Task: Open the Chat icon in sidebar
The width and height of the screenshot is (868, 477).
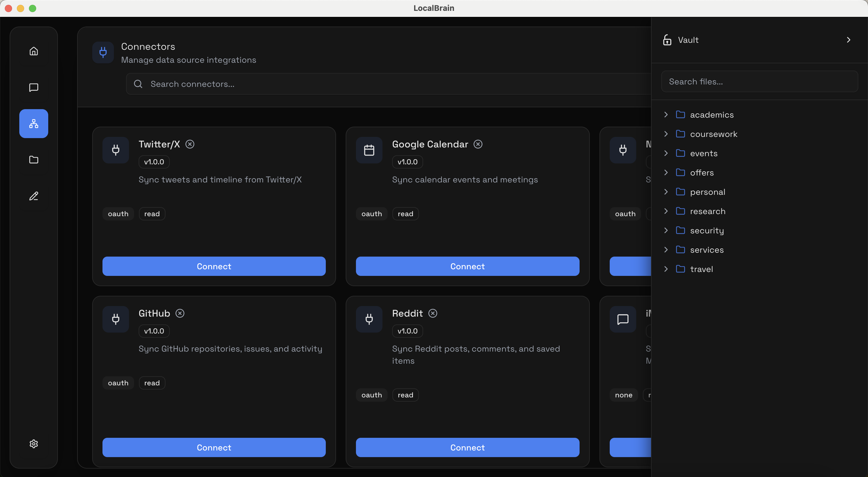Action: (x=34, y=88)
